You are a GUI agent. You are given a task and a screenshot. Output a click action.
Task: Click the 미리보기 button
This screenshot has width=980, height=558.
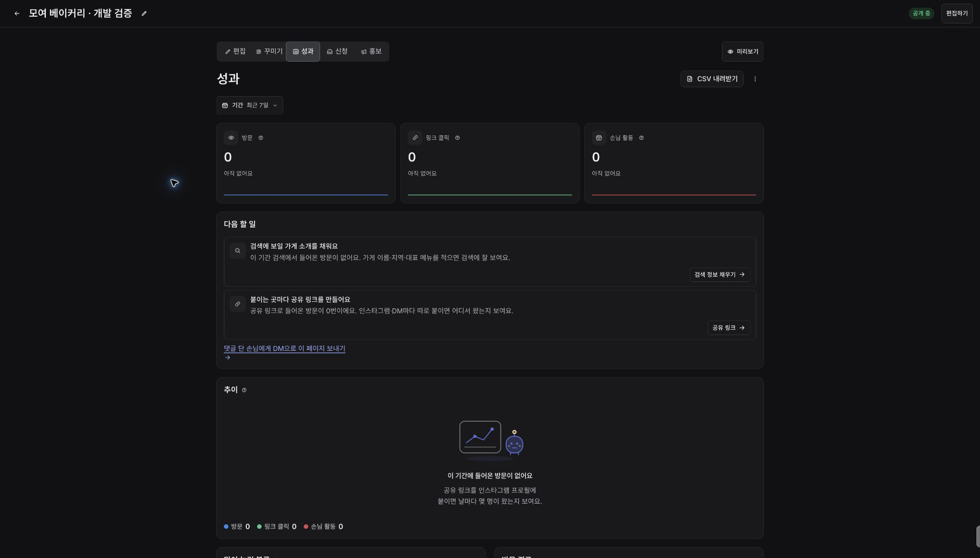(742, 52)
